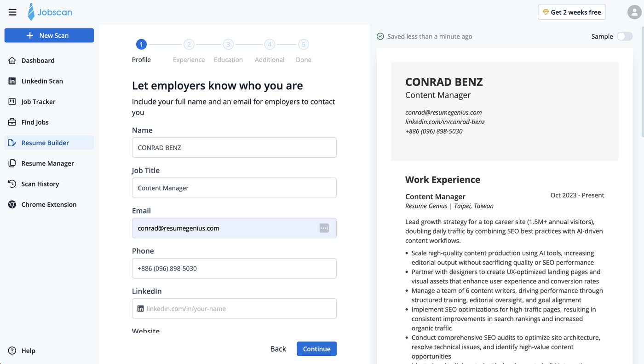Viewport: 644px width, 364px height.
Task: Click Get 2 weeks free
Action: (x=572, y=12)
